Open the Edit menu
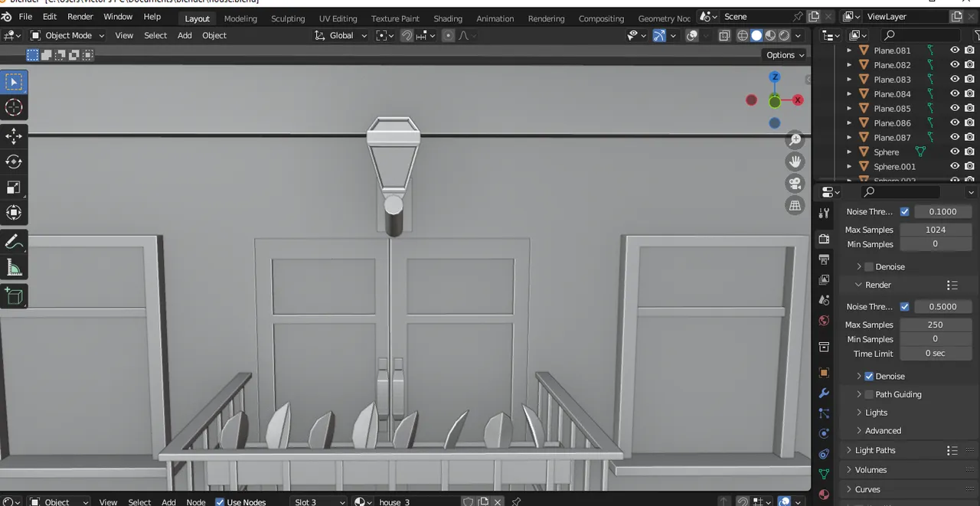The width and height of the screenshot is (980, 506). (50, 17)
